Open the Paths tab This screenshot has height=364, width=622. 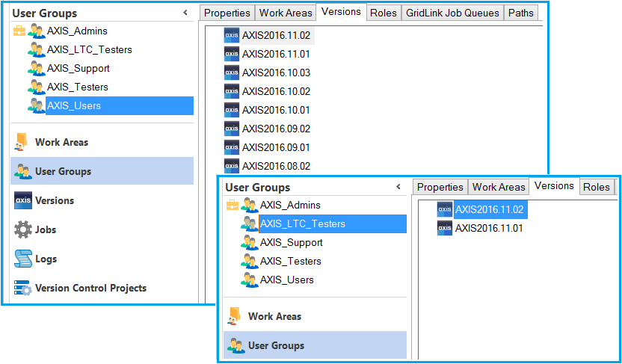521,13
